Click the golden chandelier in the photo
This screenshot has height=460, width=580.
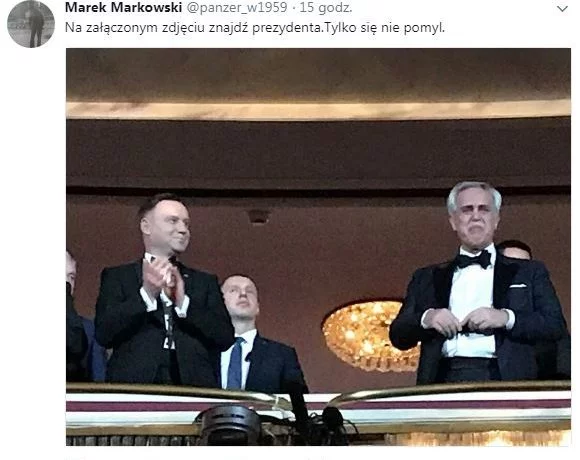pyautogui.click(x=369, y=336)
